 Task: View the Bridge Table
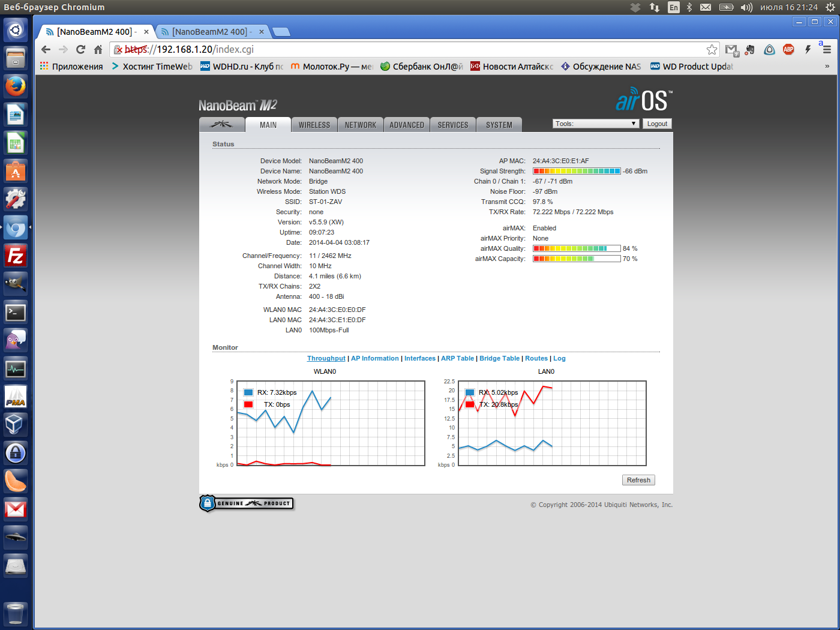point(499,358)
